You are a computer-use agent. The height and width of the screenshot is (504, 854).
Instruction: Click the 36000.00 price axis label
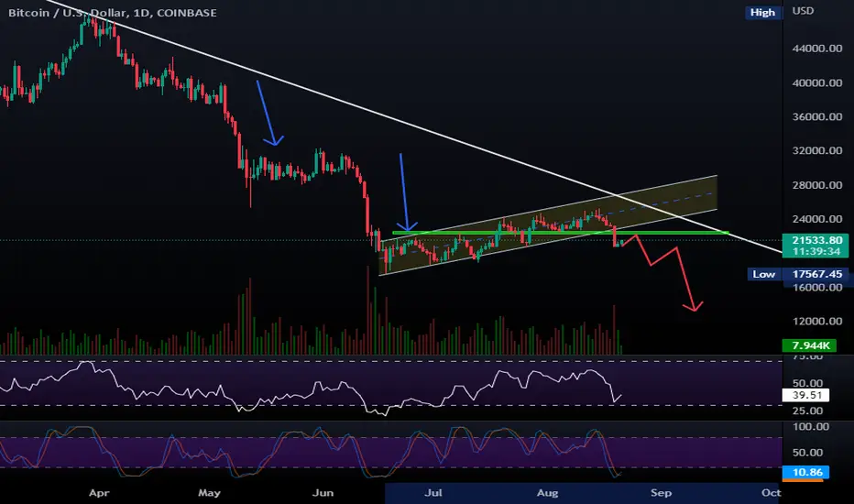coord(817,116)
